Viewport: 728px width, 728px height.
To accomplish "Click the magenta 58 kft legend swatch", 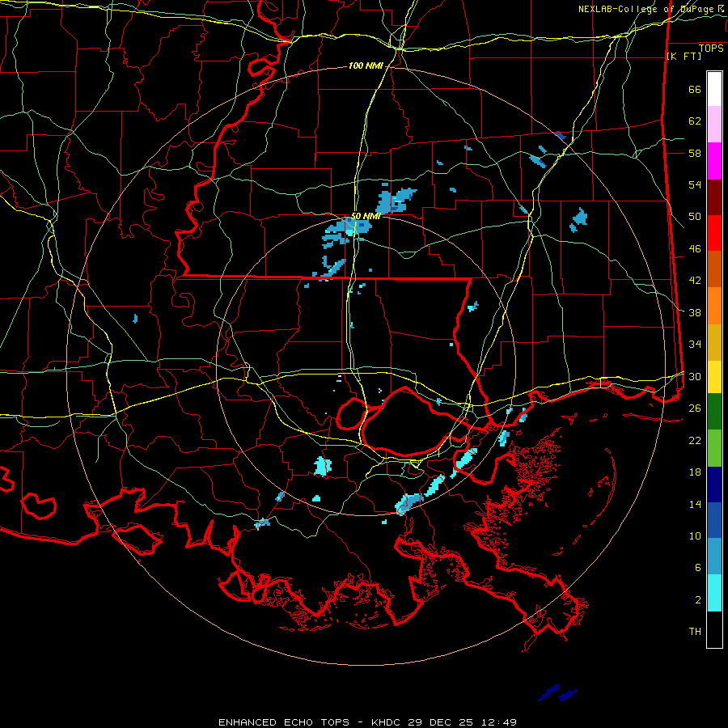I will tap(714, 161).
